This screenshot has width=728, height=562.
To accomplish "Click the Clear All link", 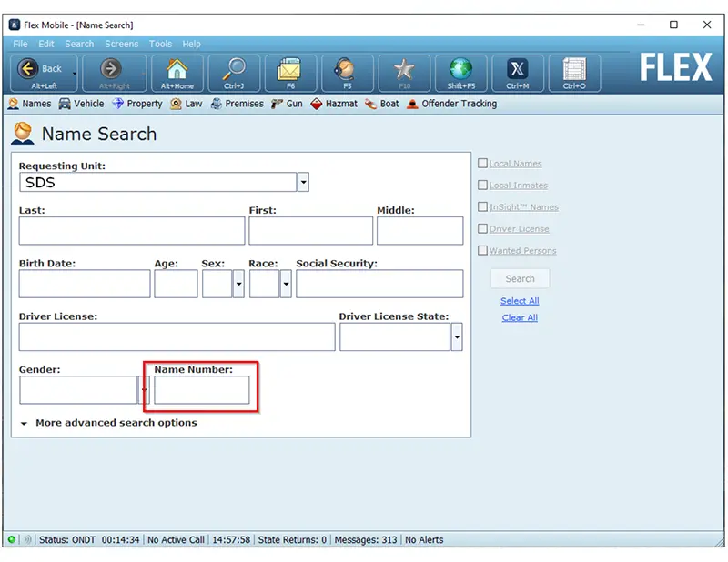I will pos(520,317).
